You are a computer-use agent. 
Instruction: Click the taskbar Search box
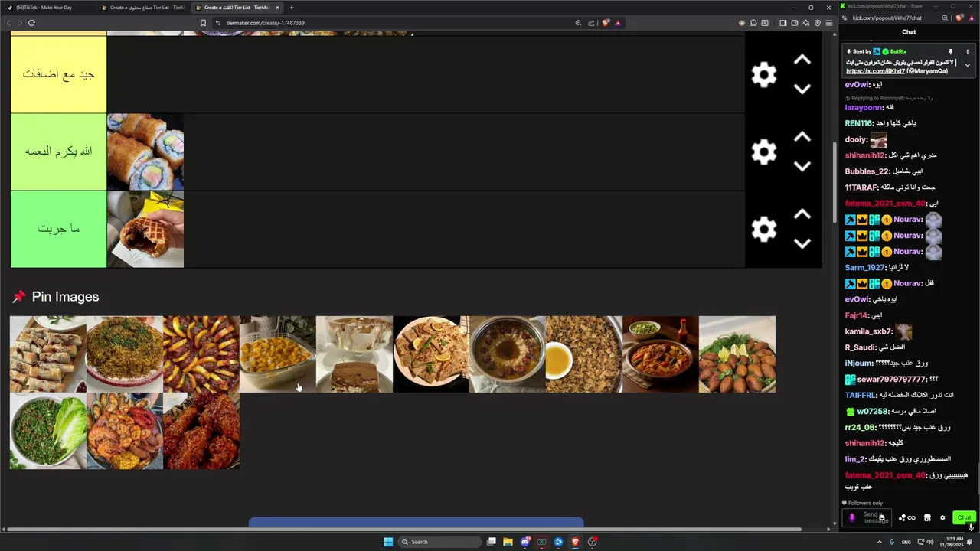click(440, 542)
